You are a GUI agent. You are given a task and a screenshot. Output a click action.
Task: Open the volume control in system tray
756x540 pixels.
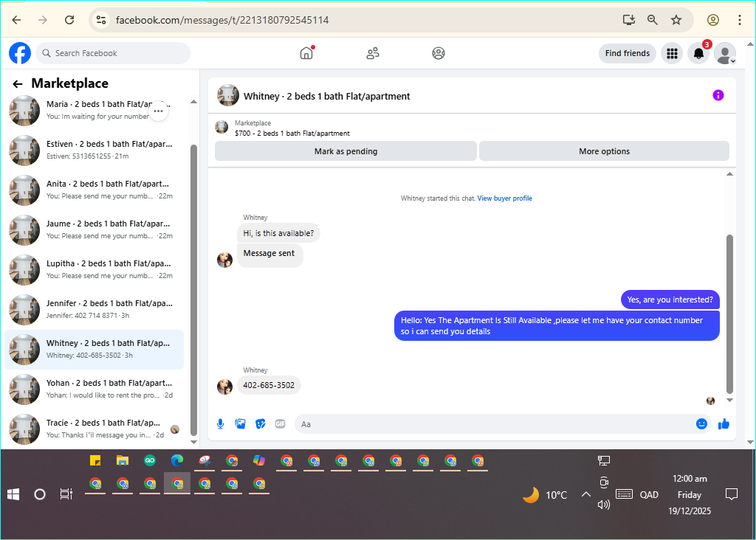(604, 505)
